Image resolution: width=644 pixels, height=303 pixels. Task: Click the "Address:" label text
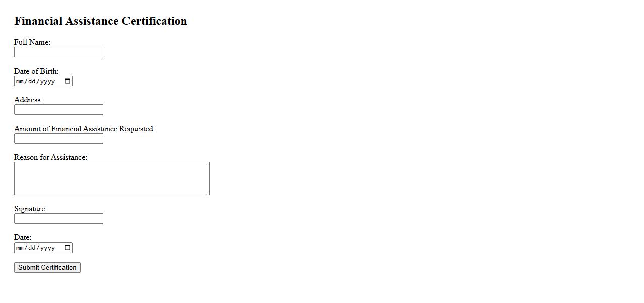coord(28,100)
